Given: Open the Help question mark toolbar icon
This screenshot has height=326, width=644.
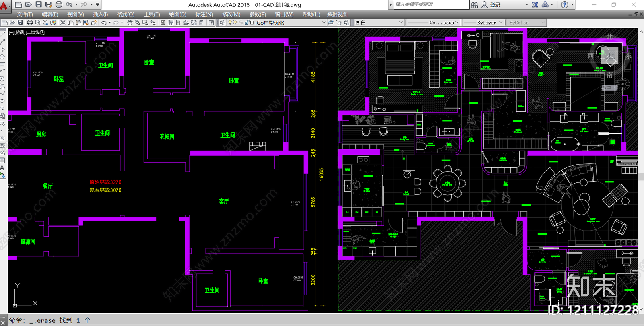Looking at the screenshot, I should (211, 23).
